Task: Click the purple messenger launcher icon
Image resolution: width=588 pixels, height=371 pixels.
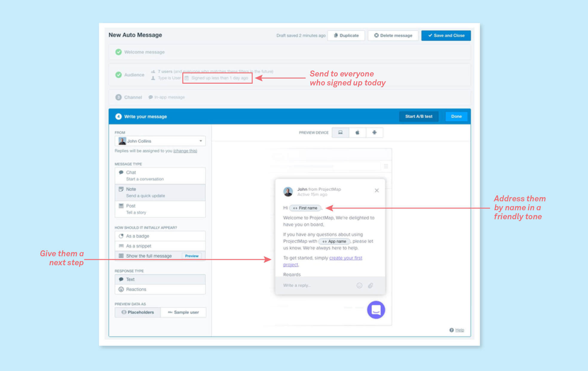Action: click(x=376, y=310)
